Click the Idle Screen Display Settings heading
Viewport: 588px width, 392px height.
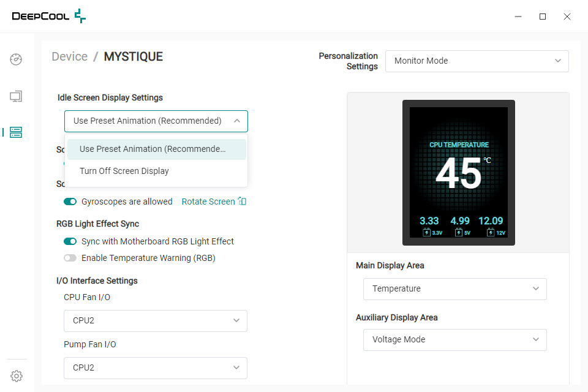[110, 97]
